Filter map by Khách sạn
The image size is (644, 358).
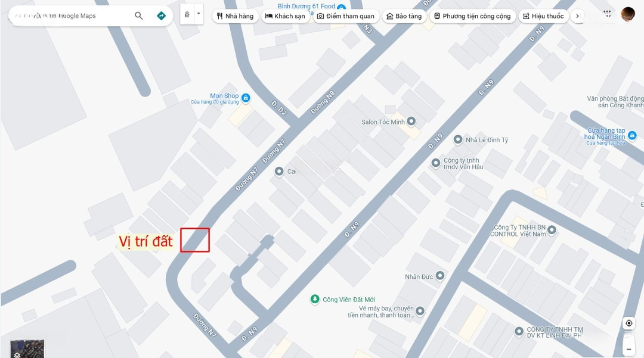point(285,16)
